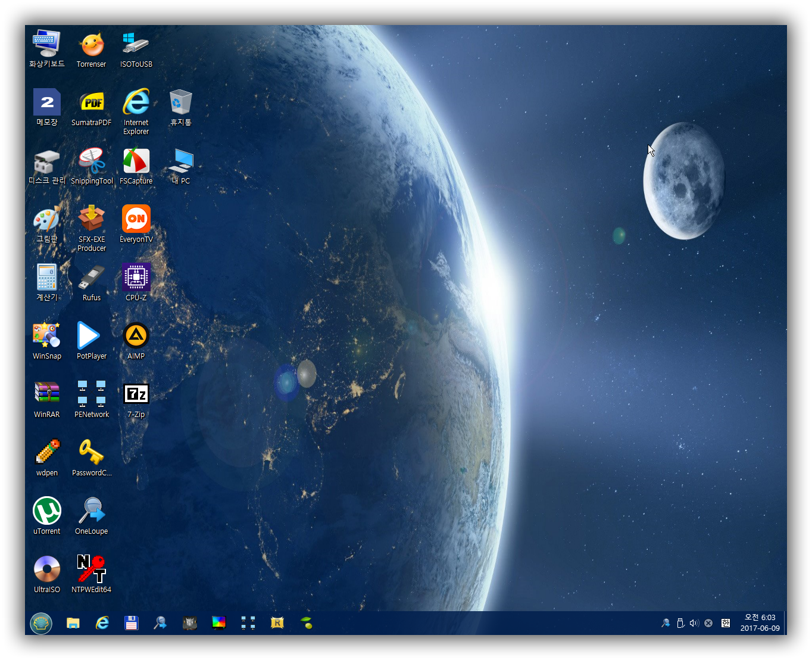Select the SnippingTool desktop shortcut
The image size is (812, 660).
92,165
